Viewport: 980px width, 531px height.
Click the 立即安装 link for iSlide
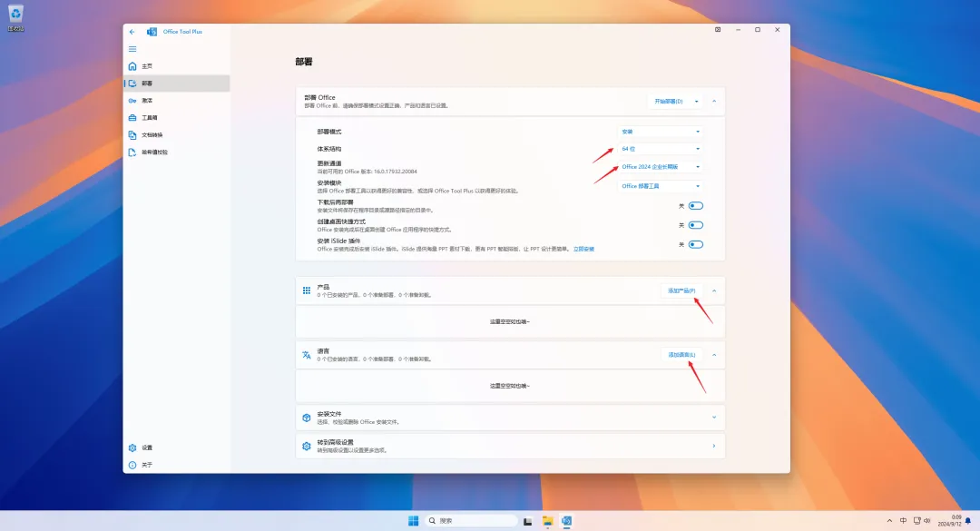[583, 249]
